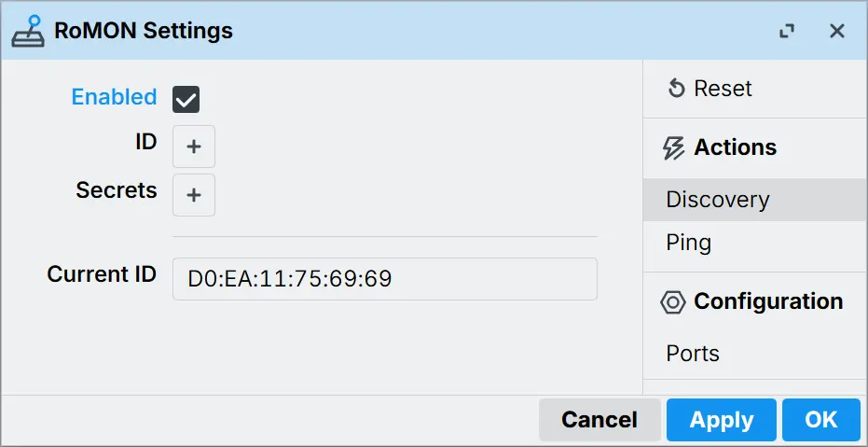Click the Current ID field
Viewport: 868px width, 447px height.
385,279
